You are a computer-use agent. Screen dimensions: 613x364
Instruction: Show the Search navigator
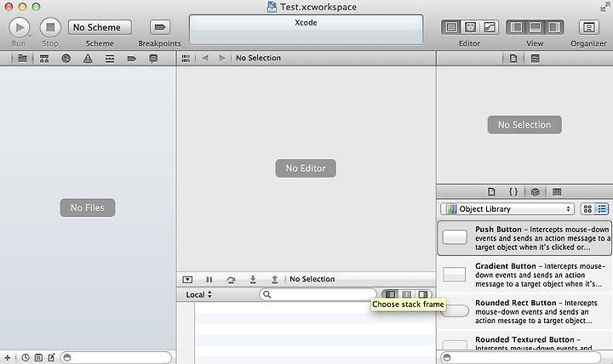[66, 59]
